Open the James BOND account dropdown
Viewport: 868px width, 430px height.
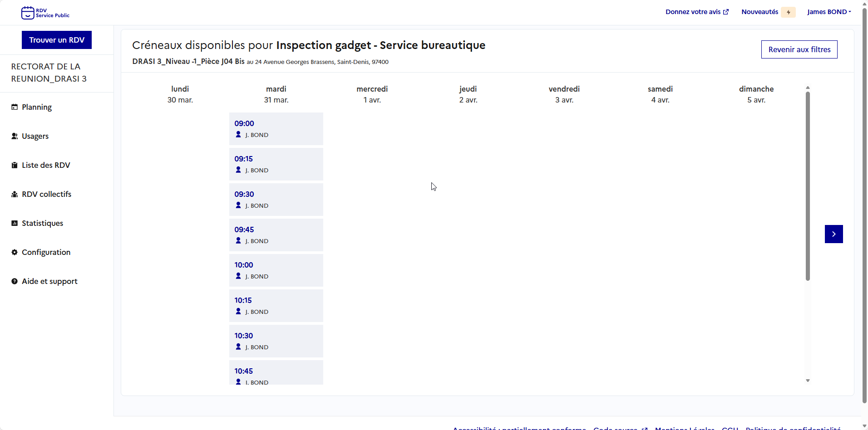click(x=829, y=12)
